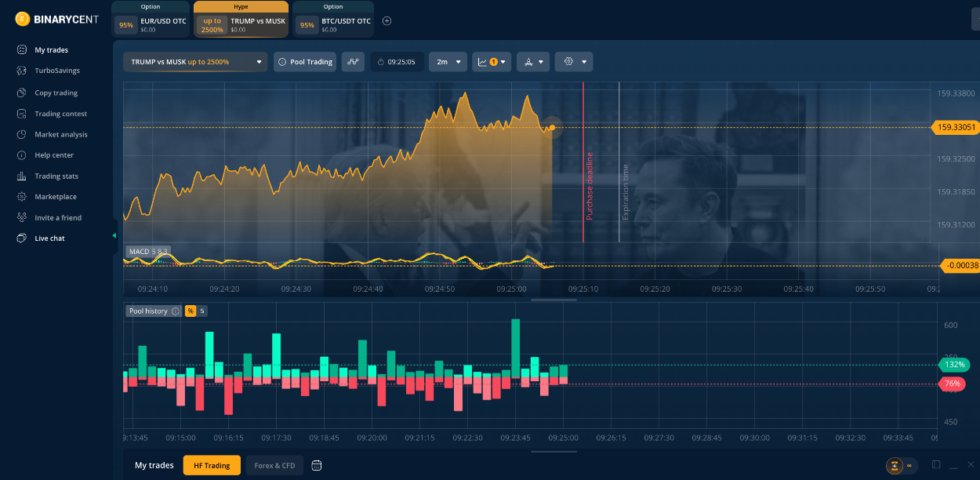Click the up to 2500% payout badge
The height and width of the screenshot is (480, 980).
click(212, 24)
